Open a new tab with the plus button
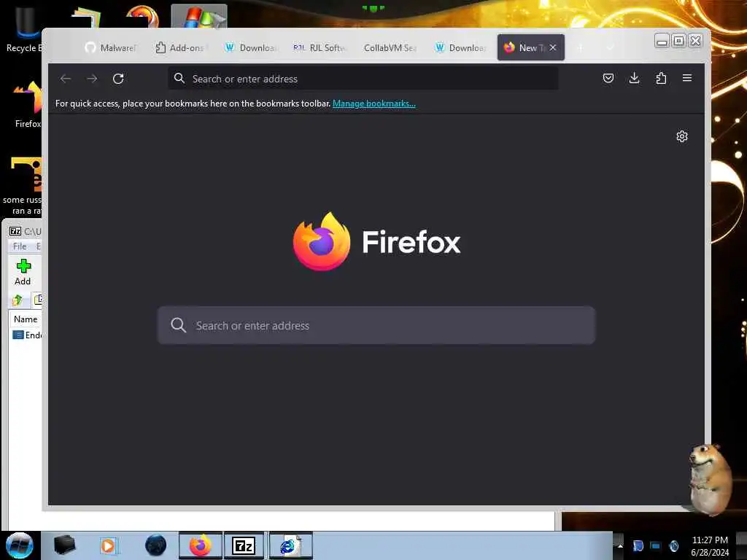 point(580,47)
